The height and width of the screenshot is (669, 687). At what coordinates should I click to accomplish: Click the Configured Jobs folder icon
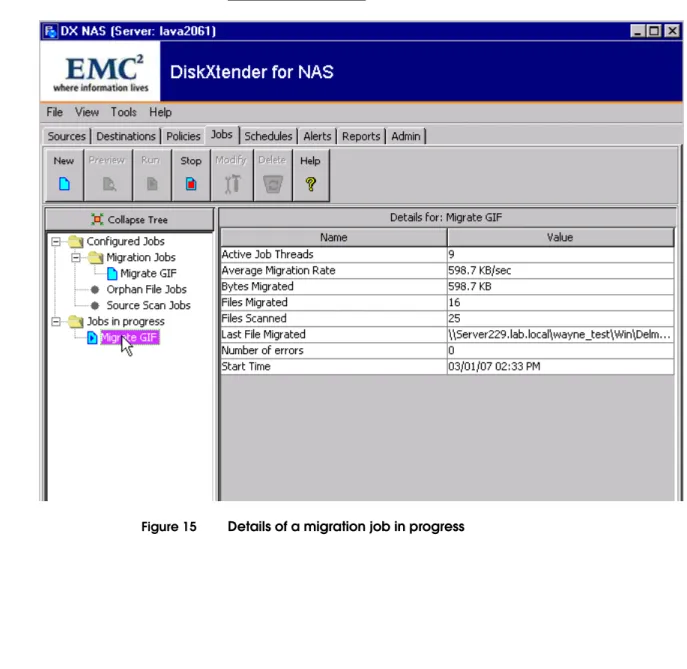[x=76, y=241]
